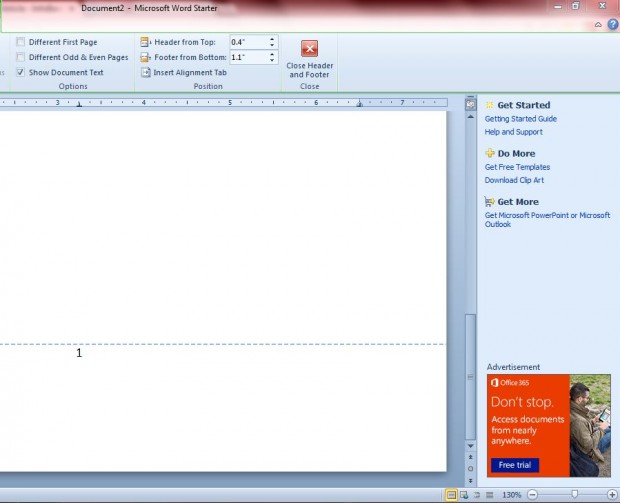Minimize the ribbon with the caret

pos(598,25)
